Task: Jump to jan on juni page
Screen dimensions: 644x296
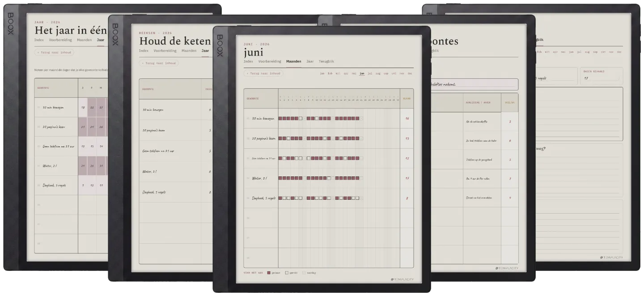Action: tap(322, 73)
